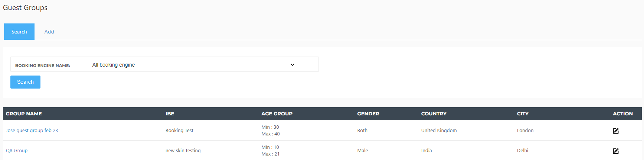644x160 pixels.
Task: Select the new skin testing cell
Action: 183,151
